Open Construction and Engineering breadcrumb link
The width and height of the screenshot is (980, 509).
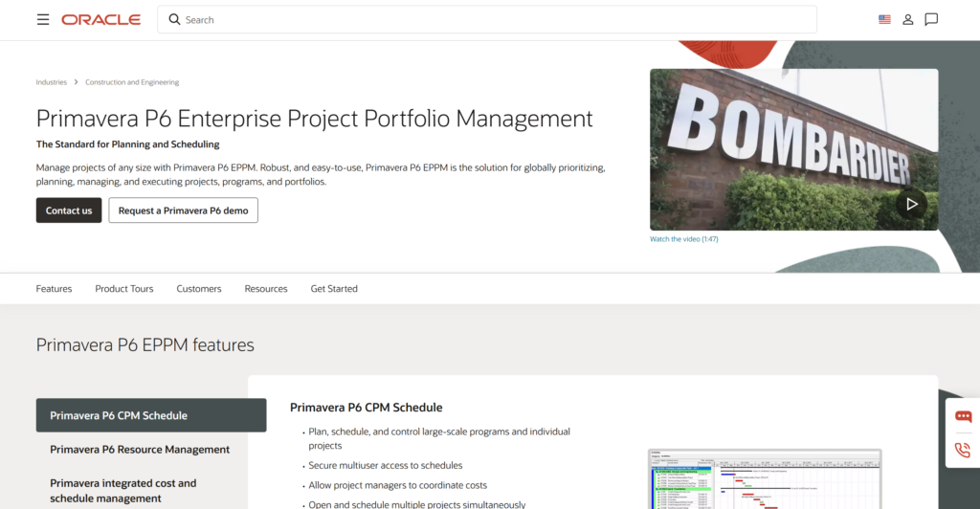(132, 82)
